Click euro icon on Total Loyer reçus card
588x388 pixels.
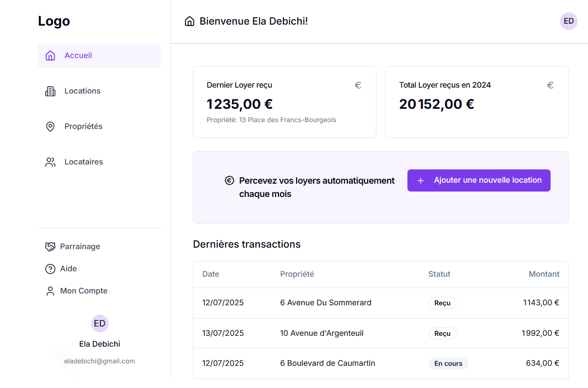tap(550, 85)
